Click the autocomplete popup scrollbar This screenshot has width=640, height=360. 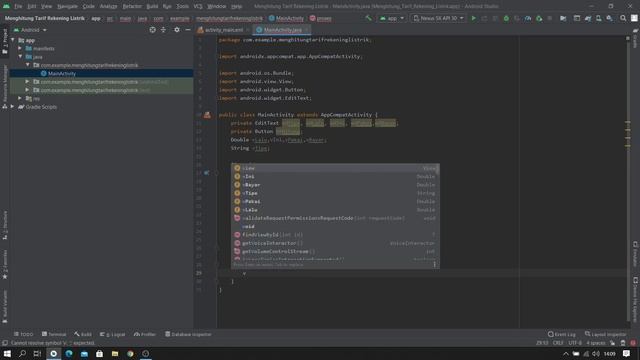click(438, 169)
